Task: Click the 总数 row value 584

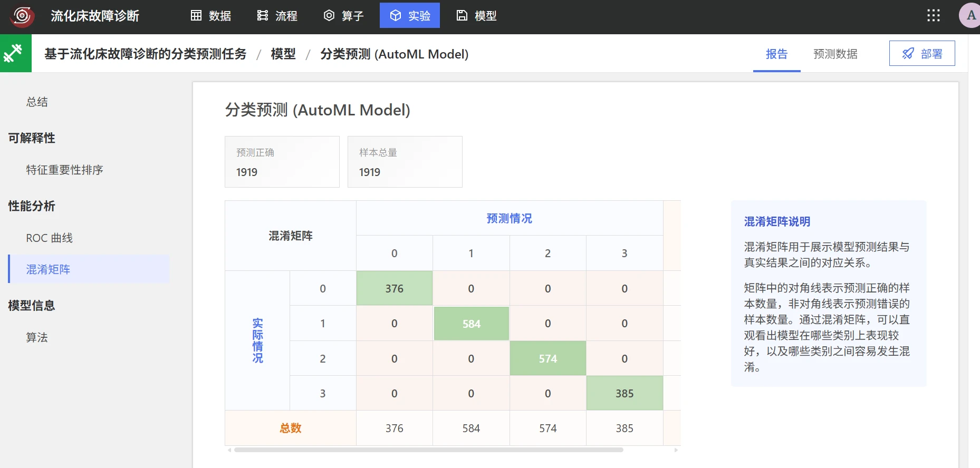Action: point(472,428)
